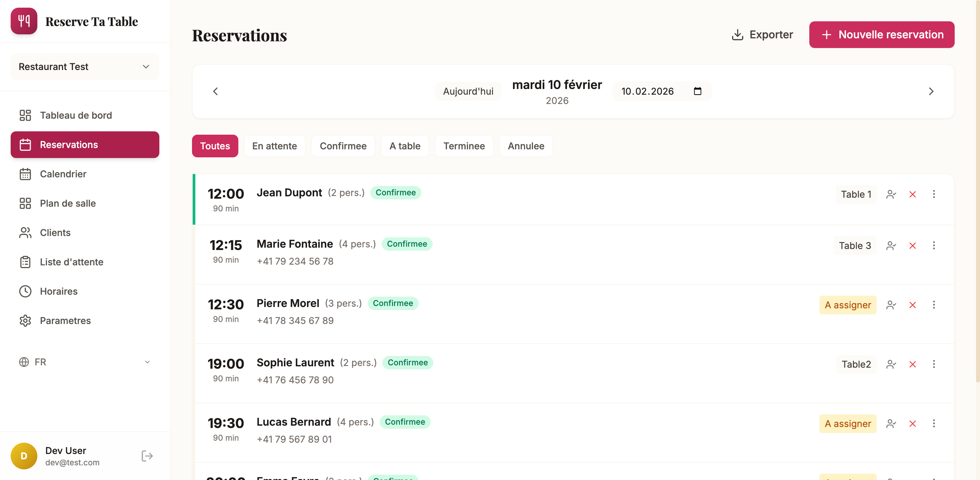980x480 pixels.
Task: Click the 19:00 time of Sophie Laurent
Action: tap(226, 364)
